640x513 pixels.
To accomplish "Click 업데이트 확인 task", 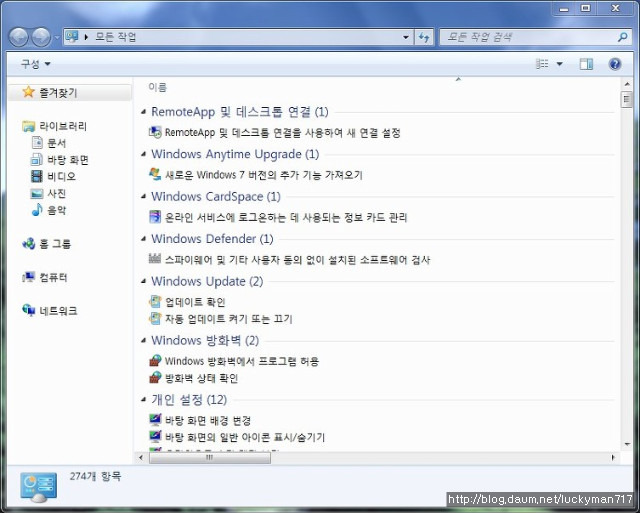I will tap(195, 302).
